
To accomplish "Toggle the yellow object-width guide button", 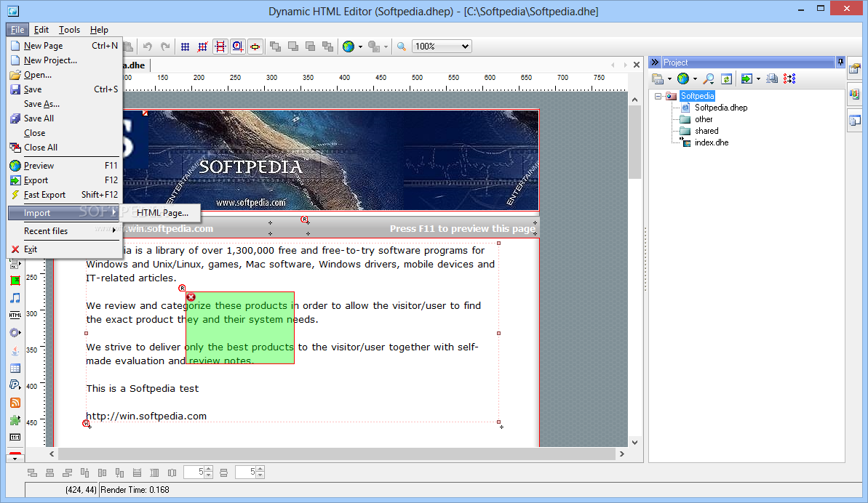I will click(x=255, y=47).
